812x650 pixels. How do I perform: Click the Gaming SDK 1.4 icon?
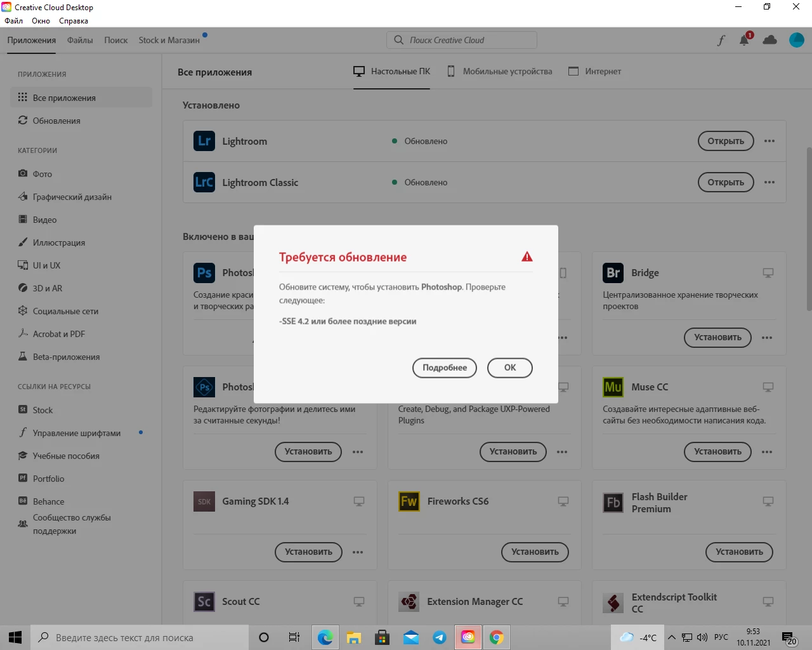[x=204, y=501]
